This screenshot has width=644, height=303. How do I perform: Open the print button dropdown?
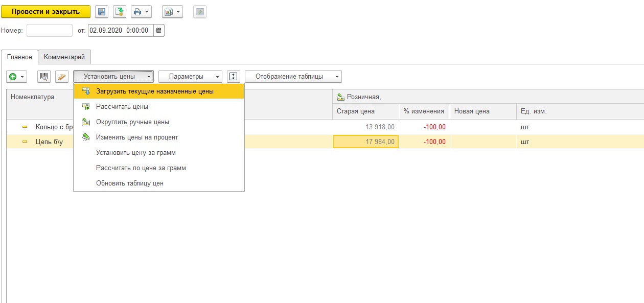click(x=141, y=12)
